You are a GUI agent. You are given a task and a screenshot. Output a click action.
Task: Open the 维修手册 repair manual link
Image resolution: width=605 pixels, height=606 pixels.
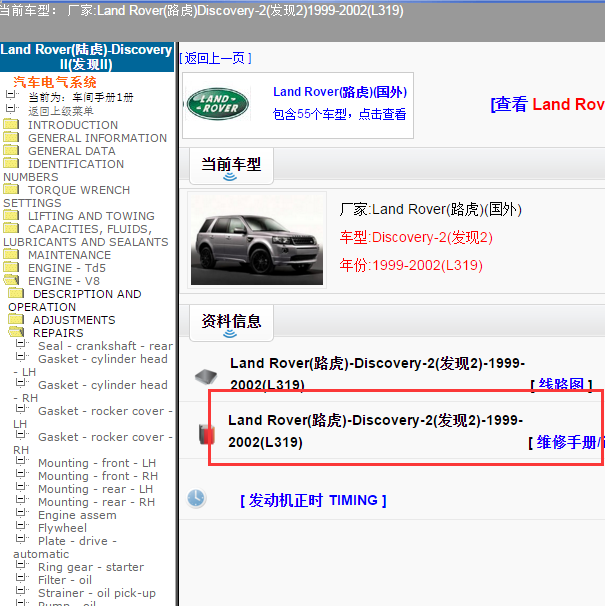[567, 443]
